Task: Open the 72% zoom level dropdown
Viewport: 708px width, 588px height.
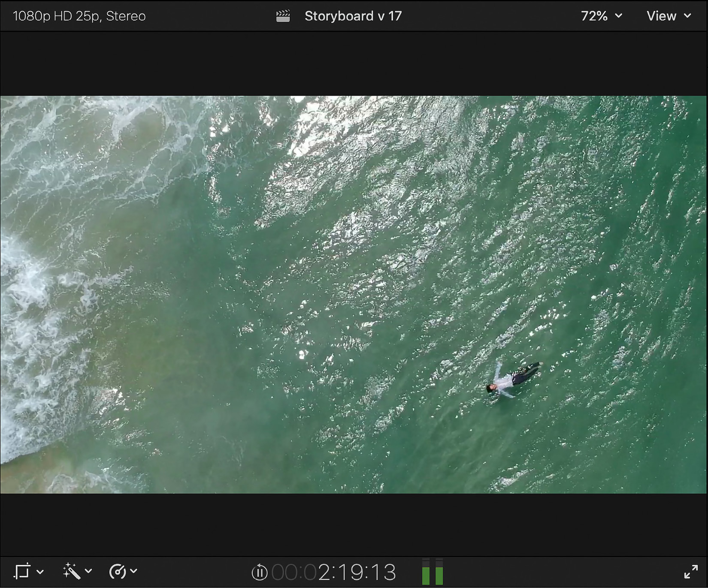Action: [x=601, y=16]
